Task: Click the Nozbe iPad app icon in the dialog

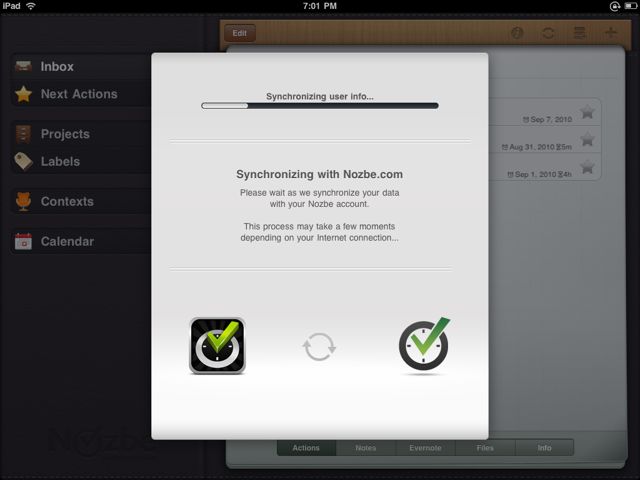Action: 218,346
